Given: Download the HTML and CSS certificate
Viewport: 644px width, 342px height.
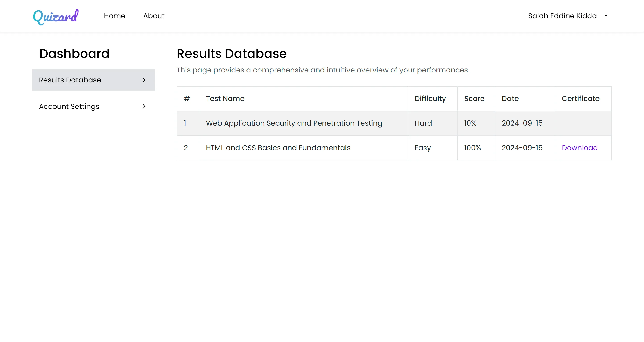Looking at the screenshot, I should (x=580, y=148).
